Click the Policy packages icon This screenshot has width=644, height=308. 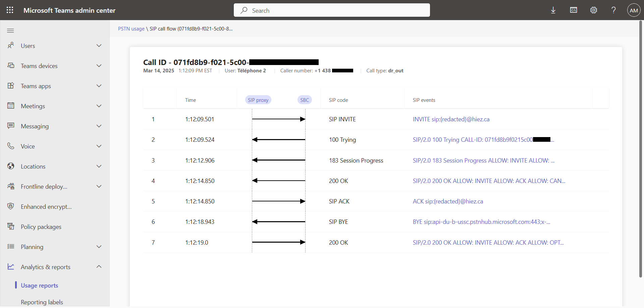pyautogui.click(x=11, y=227)
